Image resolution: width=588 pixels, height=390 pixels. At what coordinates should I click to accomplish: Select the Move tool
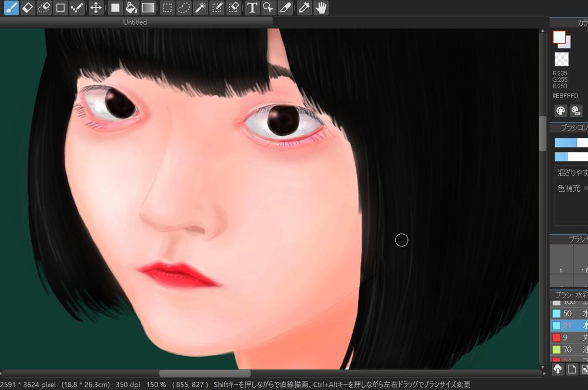coord(96,8)
